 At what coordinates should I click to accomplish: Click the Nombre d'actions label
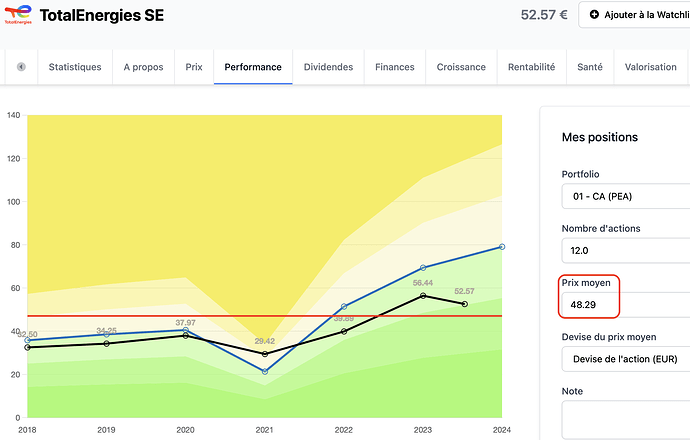click(601, 228)
